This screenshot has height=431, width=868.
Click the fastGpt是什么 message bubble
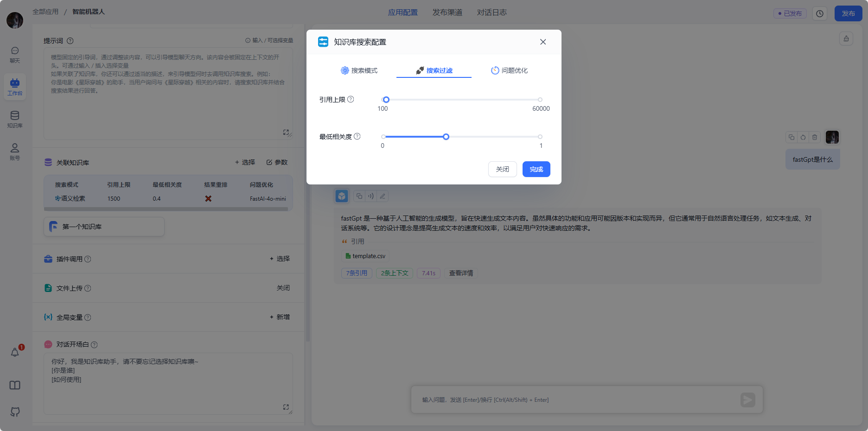(x=813, y=159)
